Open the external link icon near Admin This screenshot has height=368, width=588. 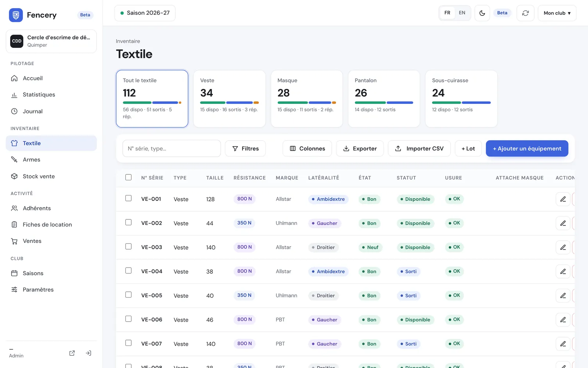(x=72, y=353)
